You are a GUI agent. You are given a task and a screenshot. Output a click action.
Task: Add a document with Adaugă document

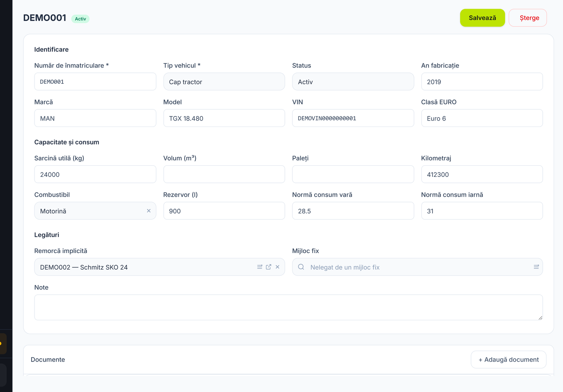[x=509, y=360]
